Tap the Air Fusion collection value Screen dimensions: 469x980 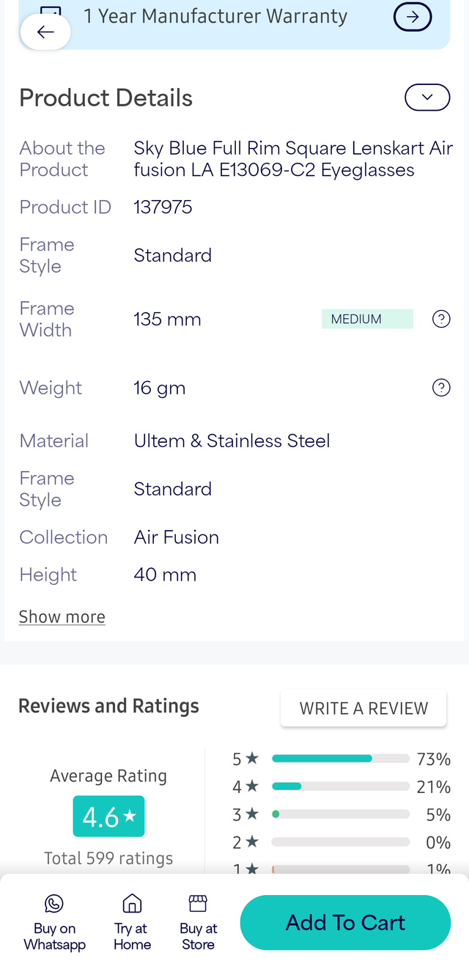[x=177, y=537]
